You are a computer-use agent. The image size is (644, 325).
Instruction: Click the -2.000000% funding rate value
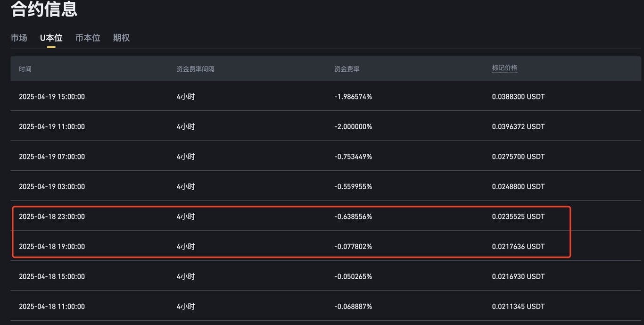click(x=353, y=126)
